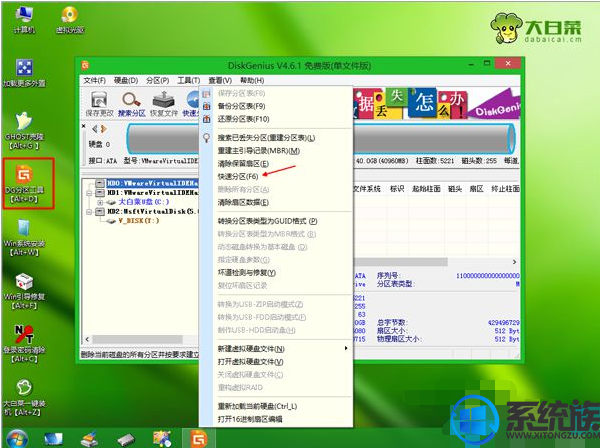Select 大白菜一键装机 [Alt+Z] desktop icon
Image resolution: width=600 pixels, height=448 pixels.
24,397
